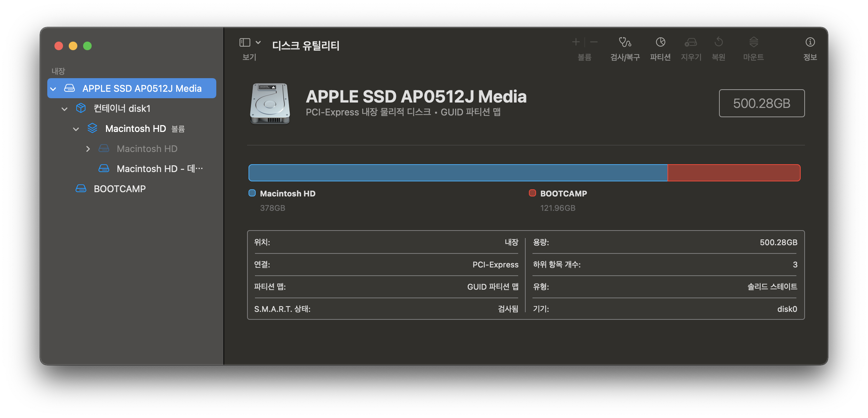Collapse the APPLE SSD AP0512J Media tree
Screen dimensions: 868x418
(53, 89)
